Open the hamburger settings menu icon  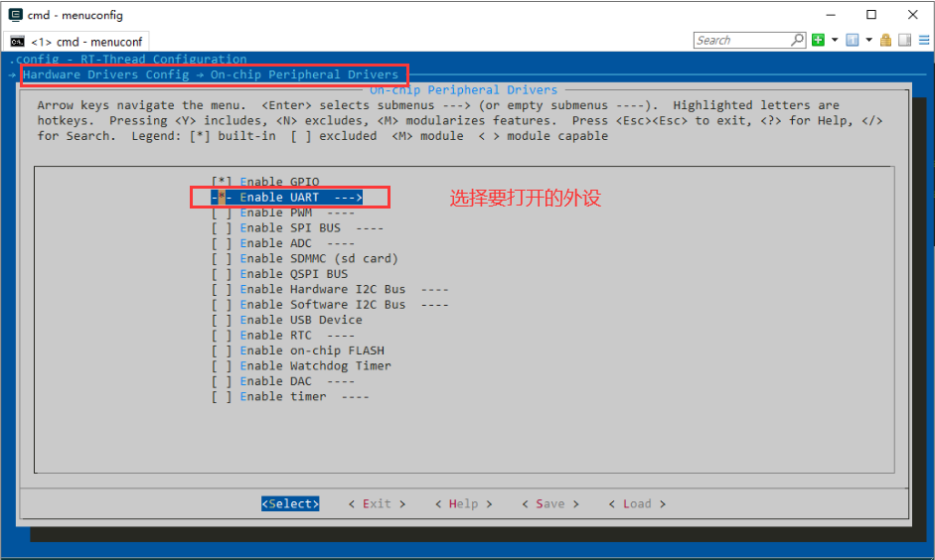(922, 40)
